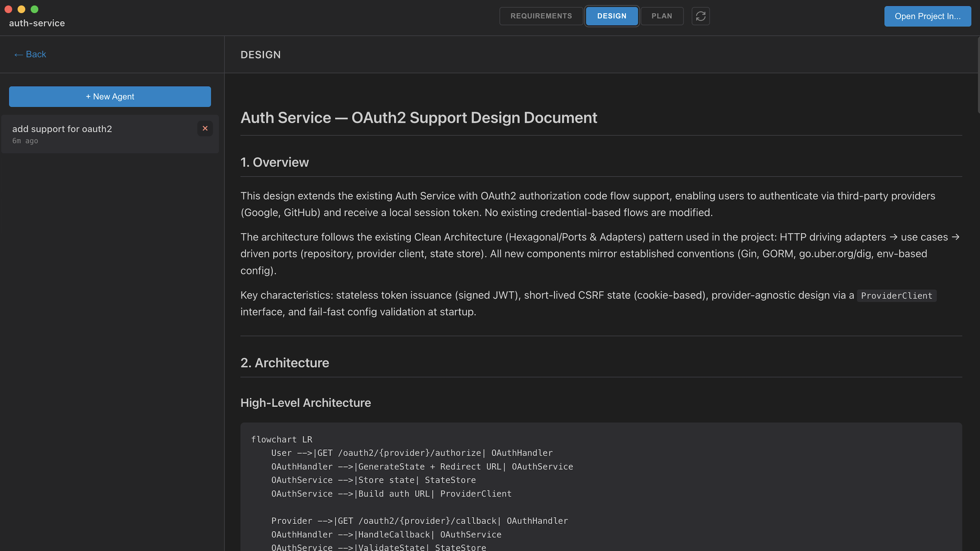Go back using the ← Back link
This screenshot has width=980, height=551.
[30, 54]
